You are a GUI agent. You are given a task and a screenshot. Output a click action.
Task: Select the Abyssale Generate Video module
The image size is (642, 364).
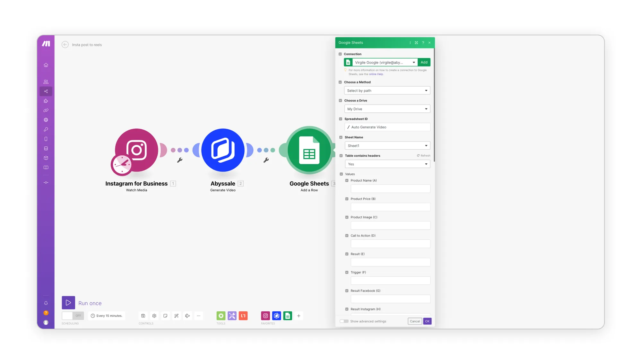pyautogui.click(x=223, y=150)
